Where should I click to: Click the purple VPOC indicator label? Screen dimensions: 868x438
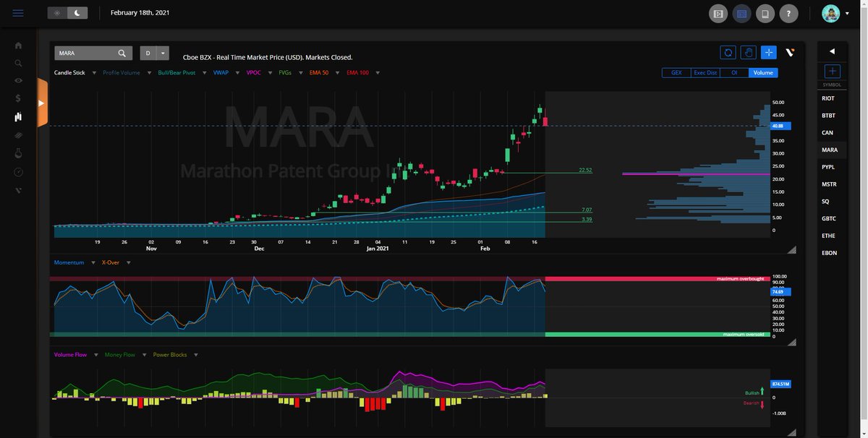coord(252,72)
